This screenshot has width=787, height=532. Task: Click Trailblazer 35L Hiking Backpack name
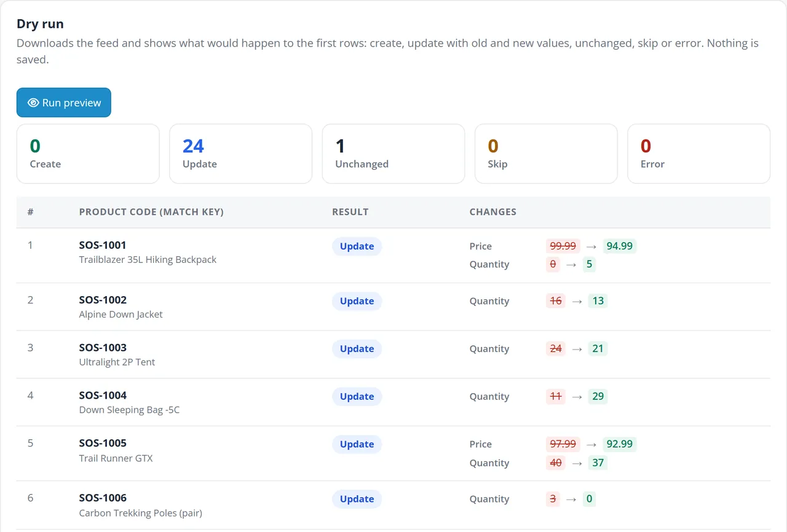(148, 260)
